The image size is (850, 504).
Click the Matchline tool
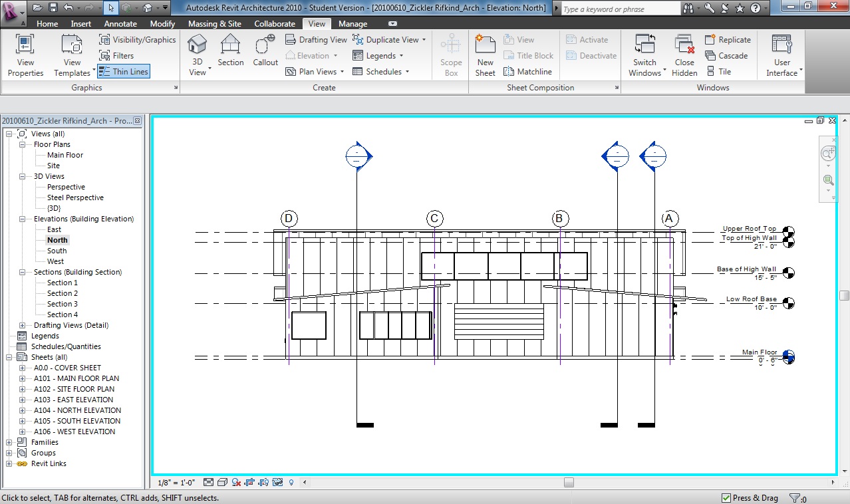[x=527, y=72]
